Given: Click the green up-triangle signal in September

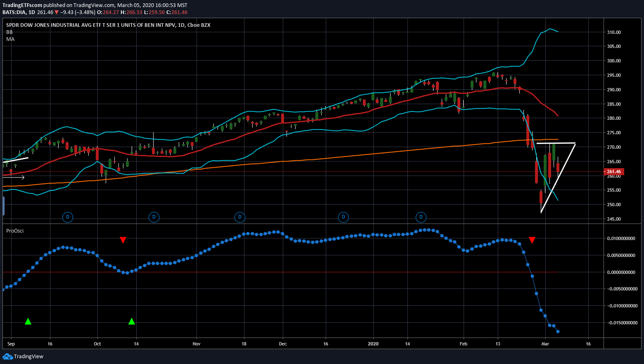Looking at the screenshot, I should (x=28, y=321).
